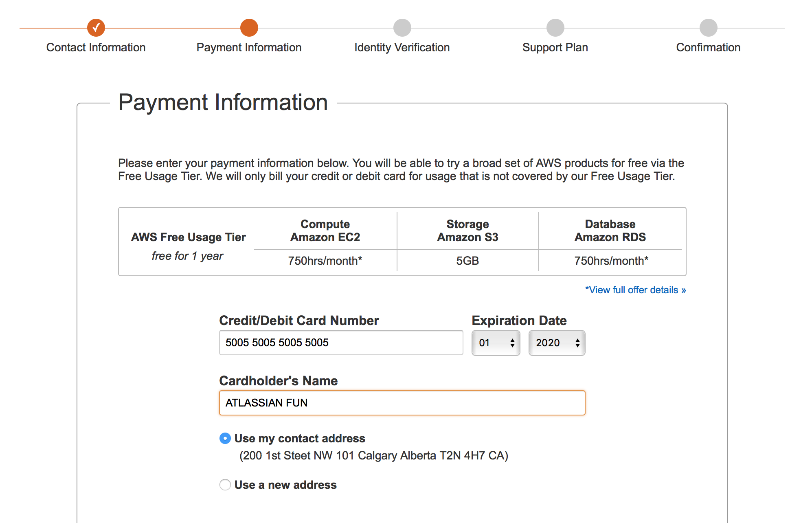Click the 'Use my contact address' label text

(x=300, y=438)
